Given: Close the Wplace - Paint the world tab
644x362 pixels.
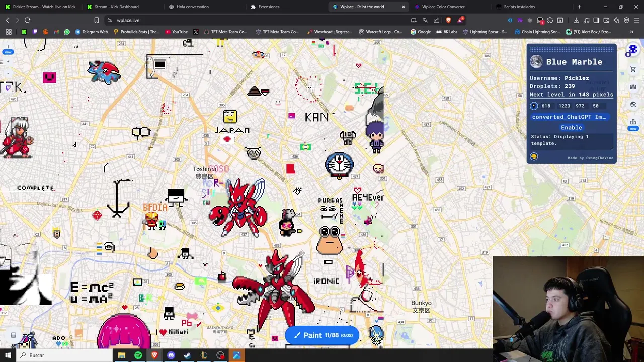Looking at the screenshot, I should tap(403, 7).
